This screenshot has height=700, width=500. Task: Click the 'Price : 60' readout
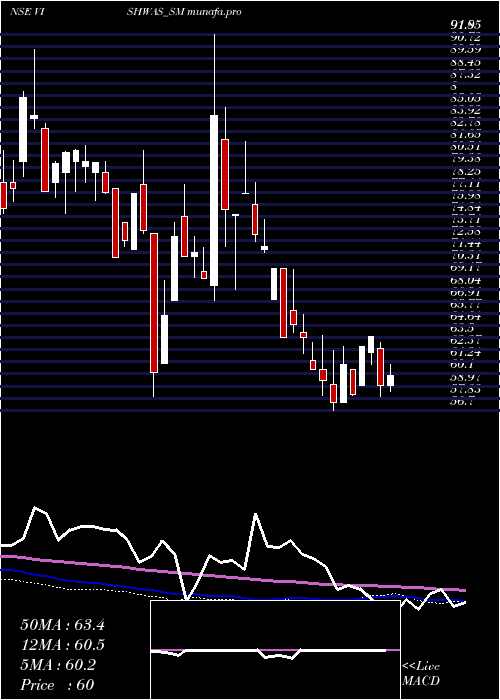click(57, 684)
